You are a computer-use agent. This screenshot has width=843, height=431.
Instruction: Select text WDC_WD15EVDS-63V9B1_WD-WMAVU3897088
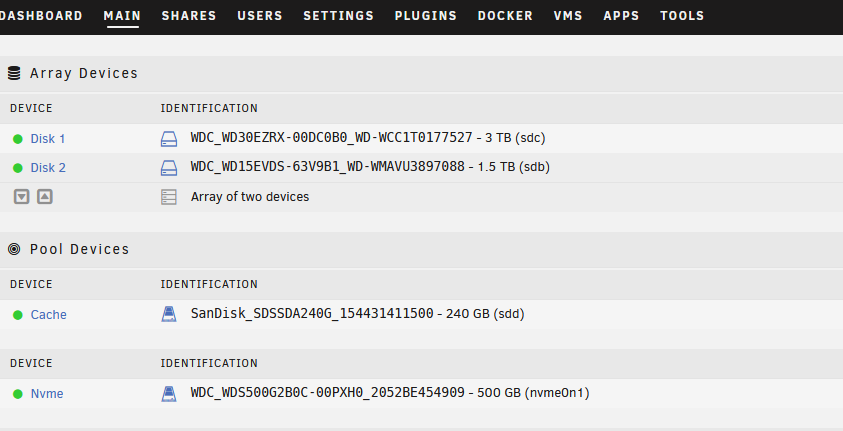pos(327,167)
